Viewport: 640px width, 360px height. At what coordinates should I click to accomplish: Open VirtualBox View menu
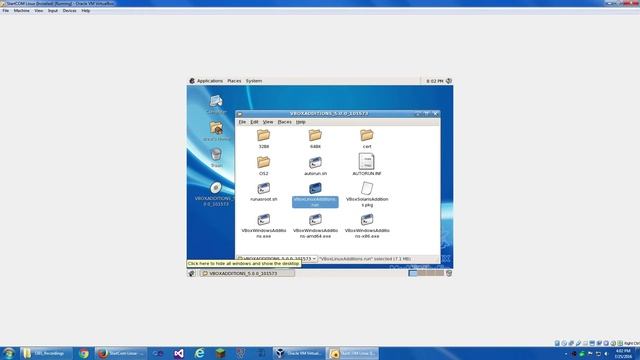(x=38, y=11)
